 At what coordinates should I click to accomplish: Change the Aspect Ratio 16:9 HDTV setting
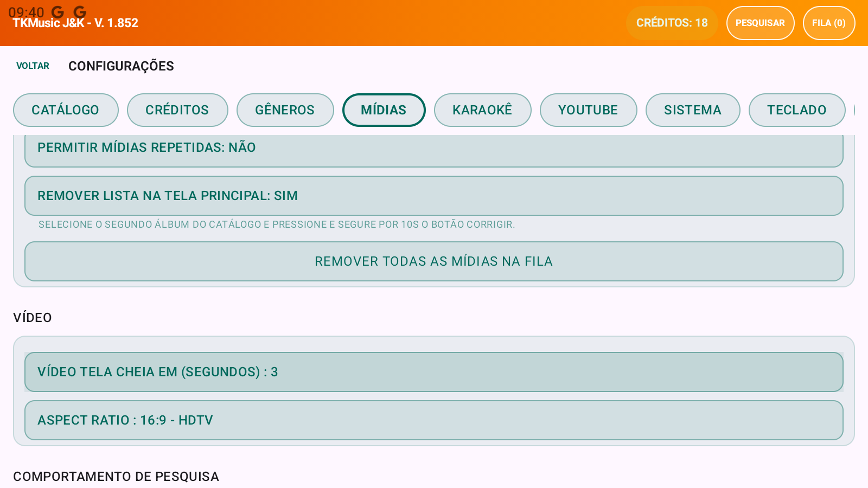(x=434, y=420)
